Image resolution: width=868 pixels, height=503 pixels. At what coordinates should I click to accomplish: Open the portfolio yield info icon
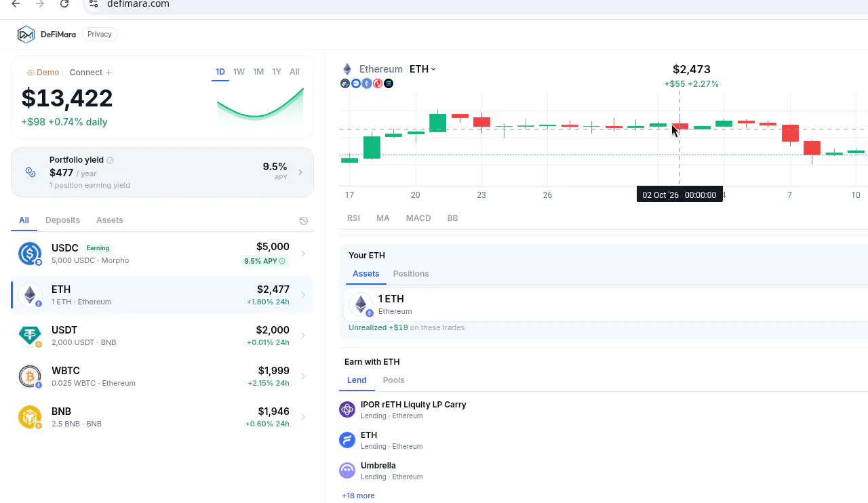tap(110, 161)
